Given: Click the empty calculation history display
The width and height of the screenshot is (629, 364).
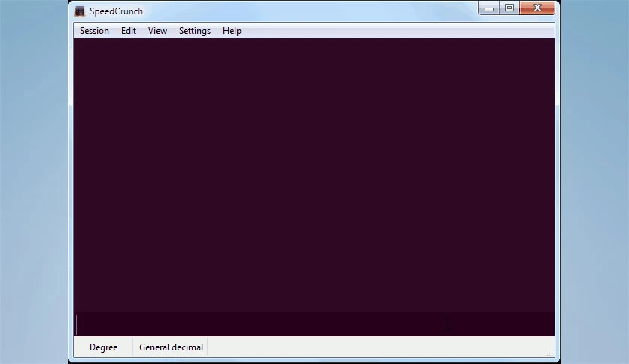Looking at the screenshot, I should (x=314, y=175).
